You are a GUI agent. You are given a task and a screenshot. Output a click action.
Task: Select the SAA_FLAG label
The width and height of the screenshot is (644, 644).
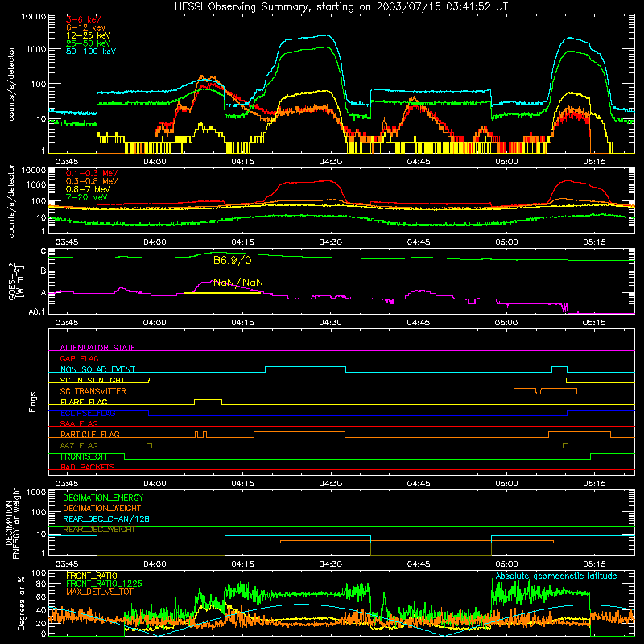[x=79, y=423]
